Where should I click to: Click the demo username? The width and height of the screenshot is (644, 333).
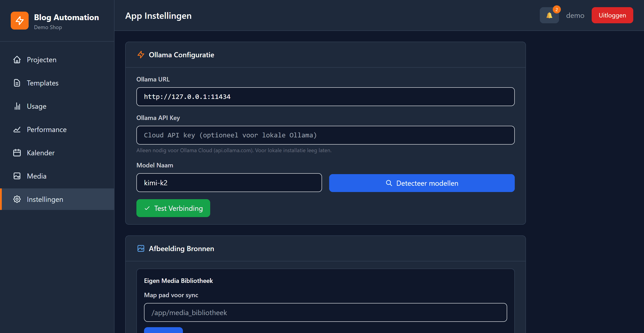(x=575, y=15)
